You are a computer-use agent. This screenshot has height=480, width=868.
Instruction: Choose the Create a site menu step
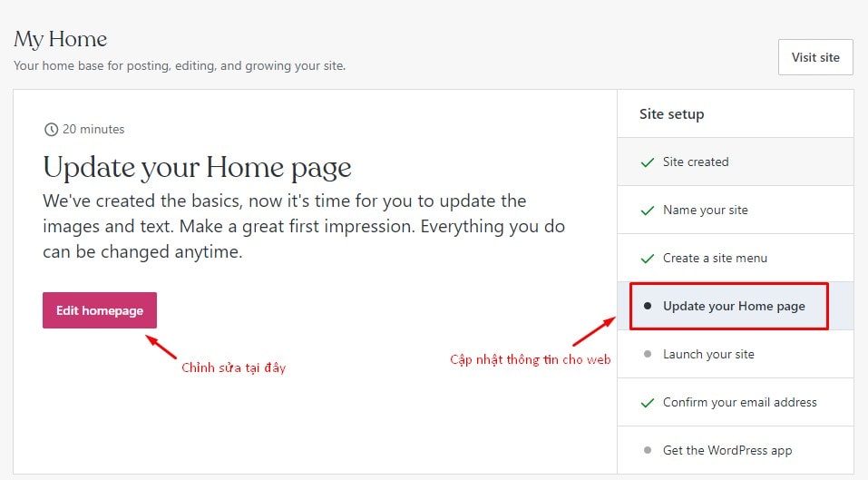[715, 259]
